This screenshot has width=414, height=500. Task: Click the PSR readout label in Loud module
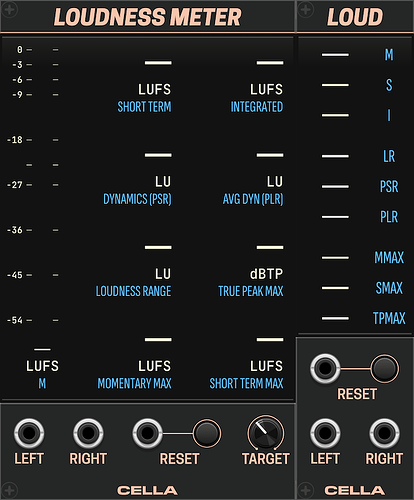389,187
